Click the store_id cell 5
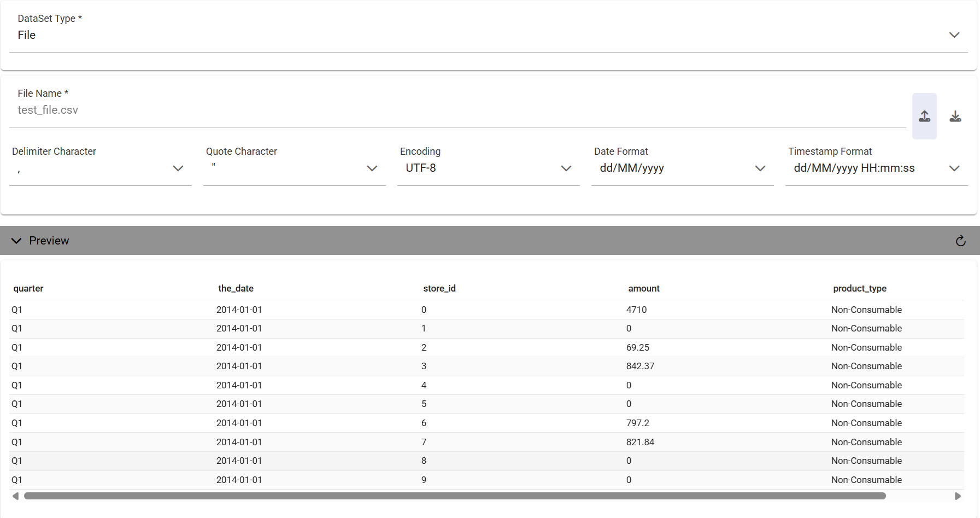 click(424, 404)
